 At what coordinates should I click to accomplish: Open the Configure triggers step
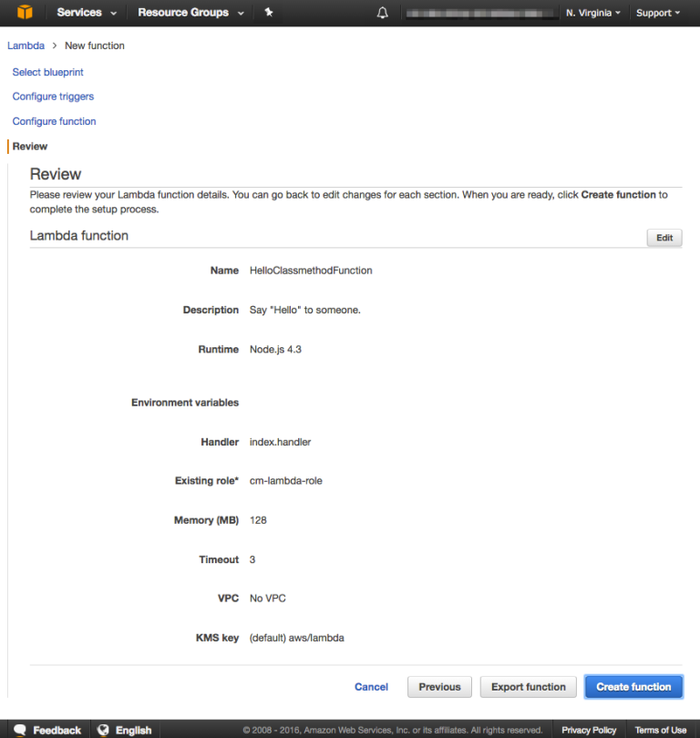point(52,96)
